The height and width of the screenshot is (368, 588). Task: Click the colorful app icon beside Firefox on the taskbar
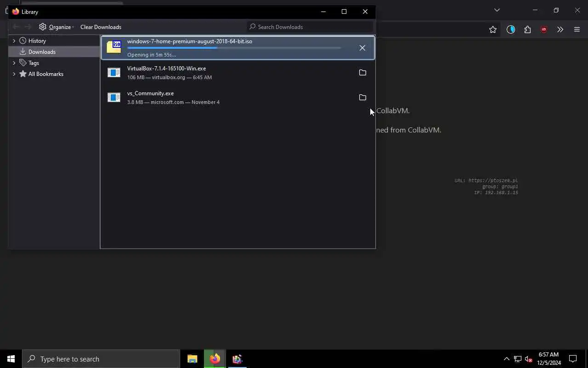tap(237, 359)
